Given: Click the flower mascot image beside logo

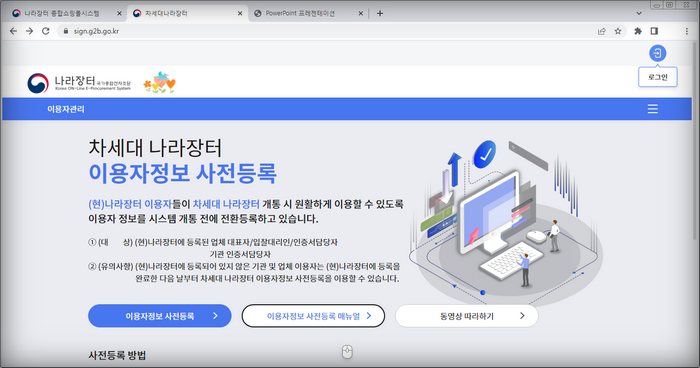Looking at the screenshot, I should tap(159, 83).
